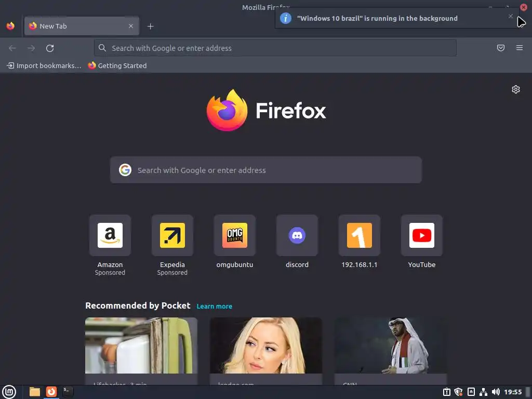The height and width of the screenshot is (399, 532).
Task: Click Import bookmarks… in bookmarks bar
Action: (x=44, y=65)
